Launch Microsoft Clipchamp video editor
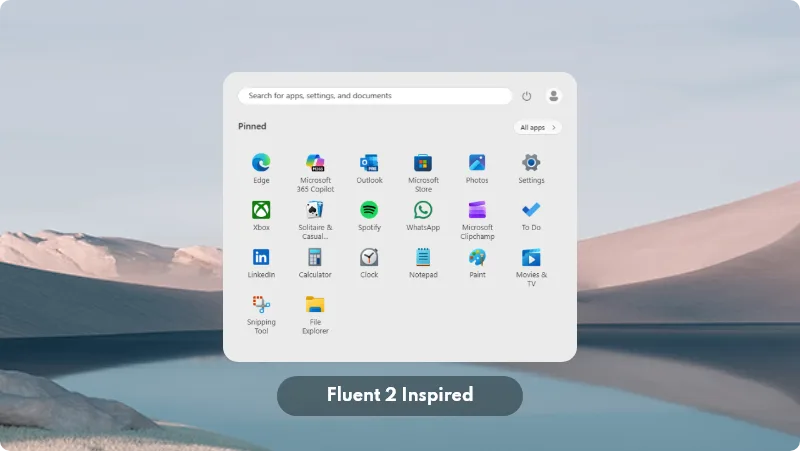Screen dimensions: 800x451 pyautogui.click(x=477, y=210)
